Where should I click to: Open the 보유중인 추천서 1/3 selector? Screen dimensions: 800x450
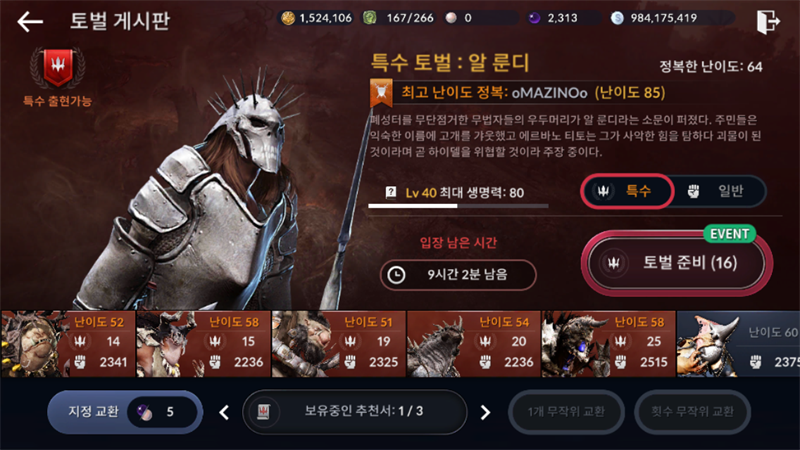(x=355, y=412)
